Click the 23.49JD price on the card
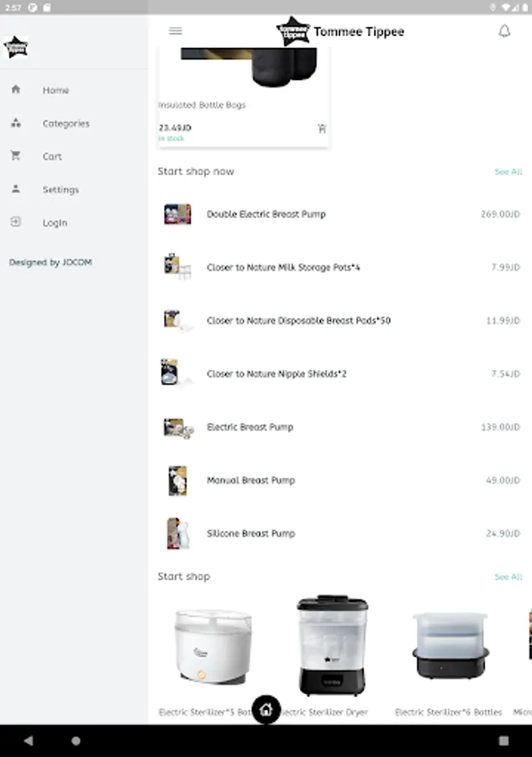This screenshot has height=757, width=532. pos(175,128)
